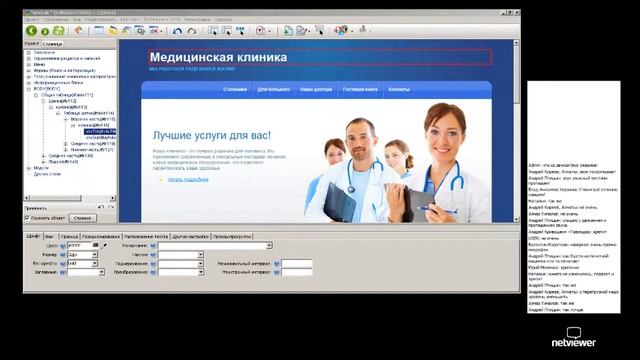Screen dimensions: 640x360
Task: Collapse the 'Шапка' tree node
Action: [x=43, y=101]
